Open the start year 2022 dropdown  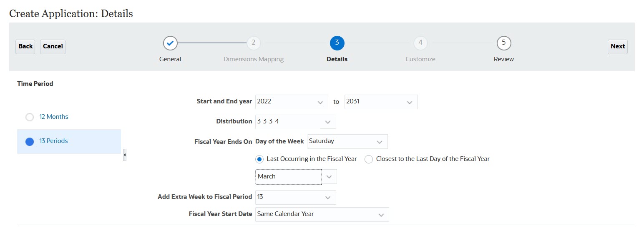(320, 102)
